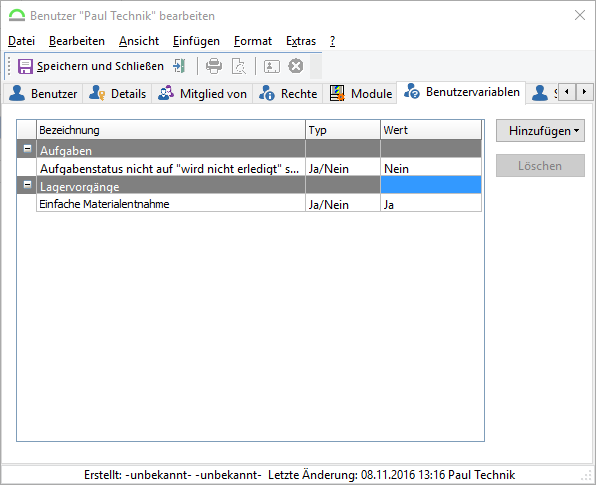Sort by the Bezeichnung column header
Image resolution: width=596 pixels, height=485 pixels.
pos(171,130)
